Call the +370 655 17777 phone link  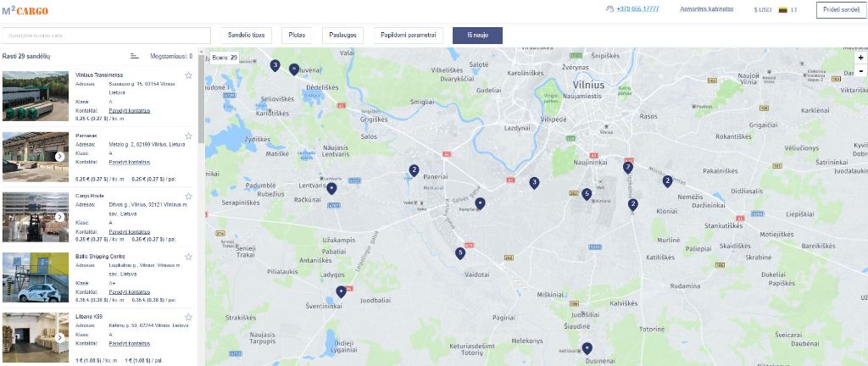point(637,9)
